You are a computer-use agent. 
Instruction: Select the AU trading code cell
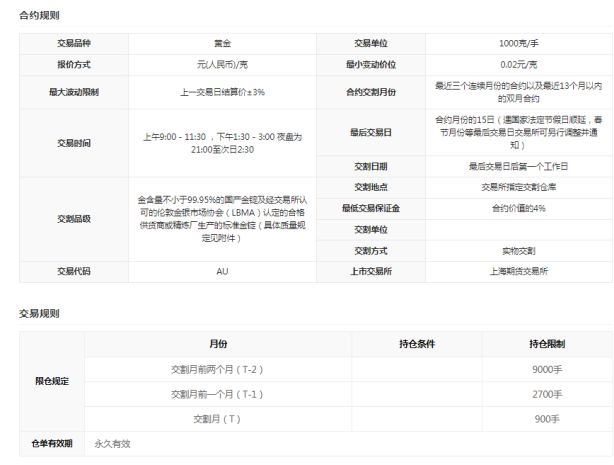tap(222, 271)
